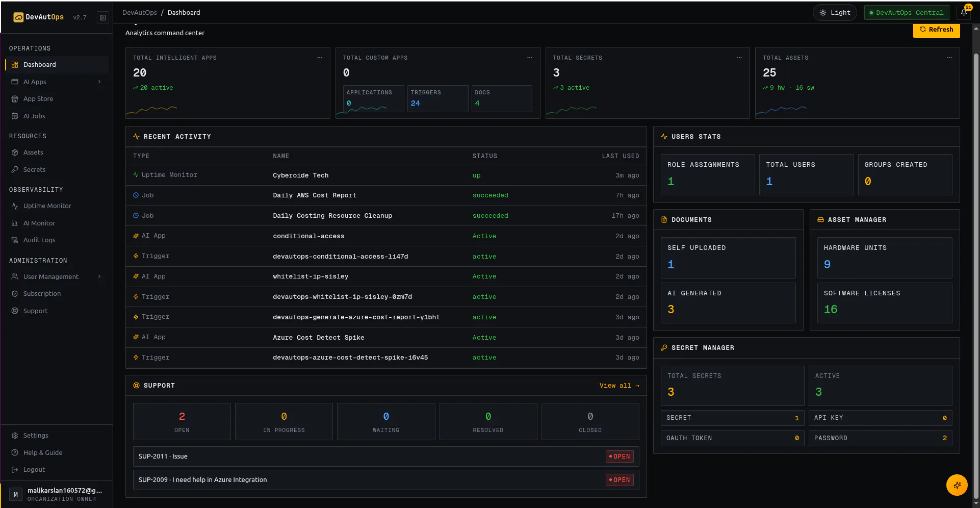Click the Hardware Units 9 tile
The image size is (980, 508).
point(884,258)
